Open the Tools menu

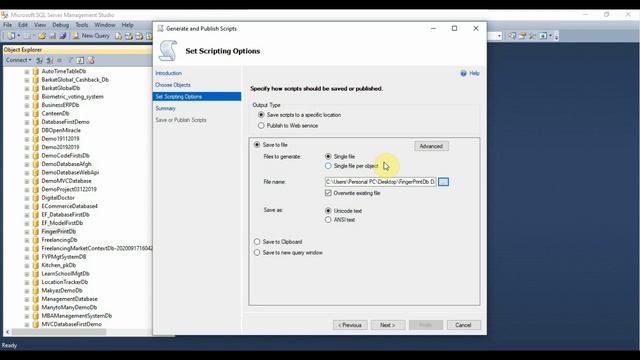coord(82,25)
